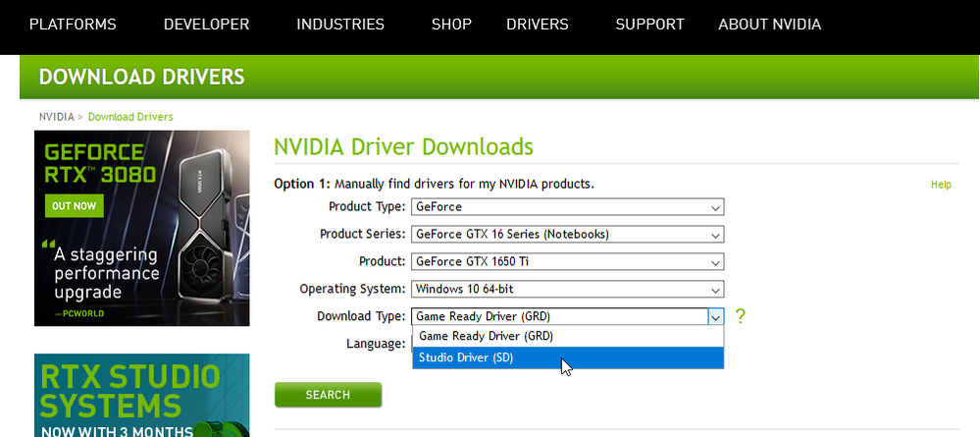Click the NVIDIA breadcrumb link

56,117
